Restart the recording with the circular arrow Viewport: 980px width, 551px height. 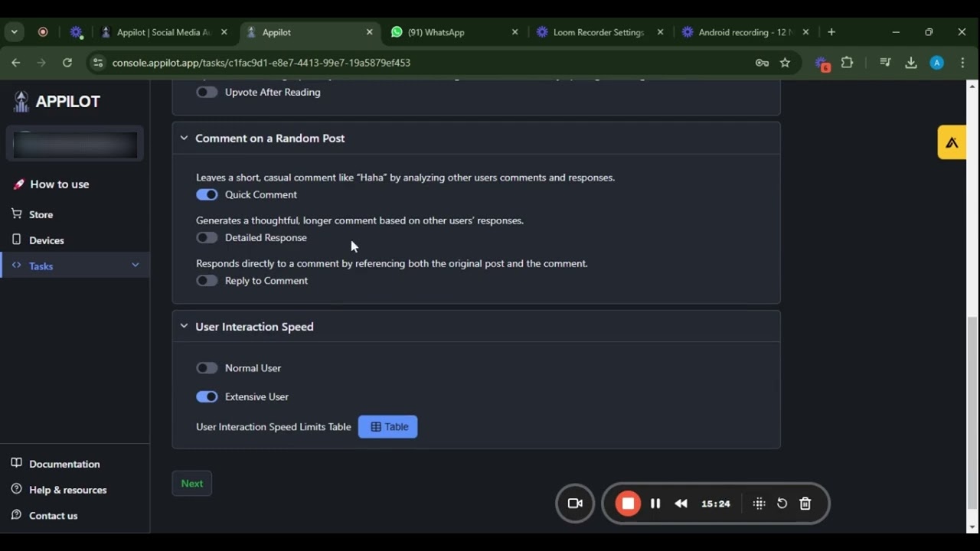782,504
